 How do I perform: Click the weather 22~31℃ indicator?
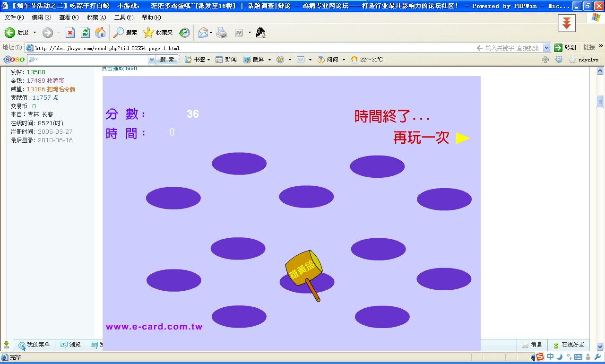pyautogui.click(x=367, y=60)
